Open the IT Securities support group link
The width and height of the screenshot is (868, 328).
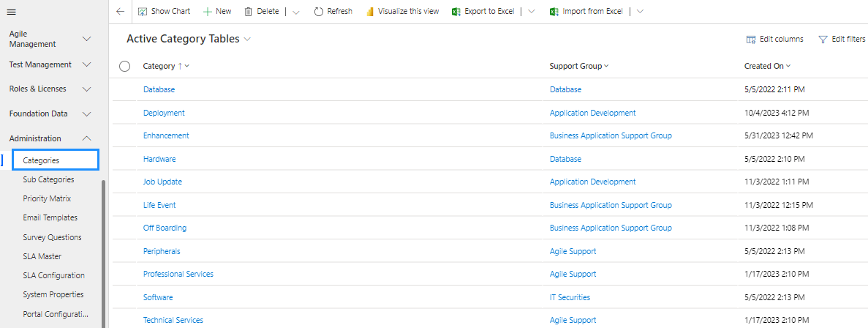click(570, 297)
